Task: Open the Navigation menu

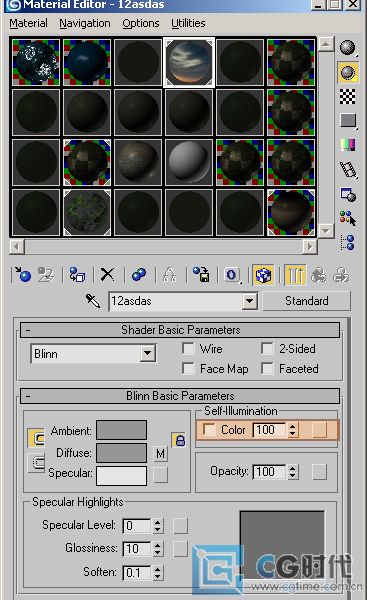Action: (x=85, y=23)
